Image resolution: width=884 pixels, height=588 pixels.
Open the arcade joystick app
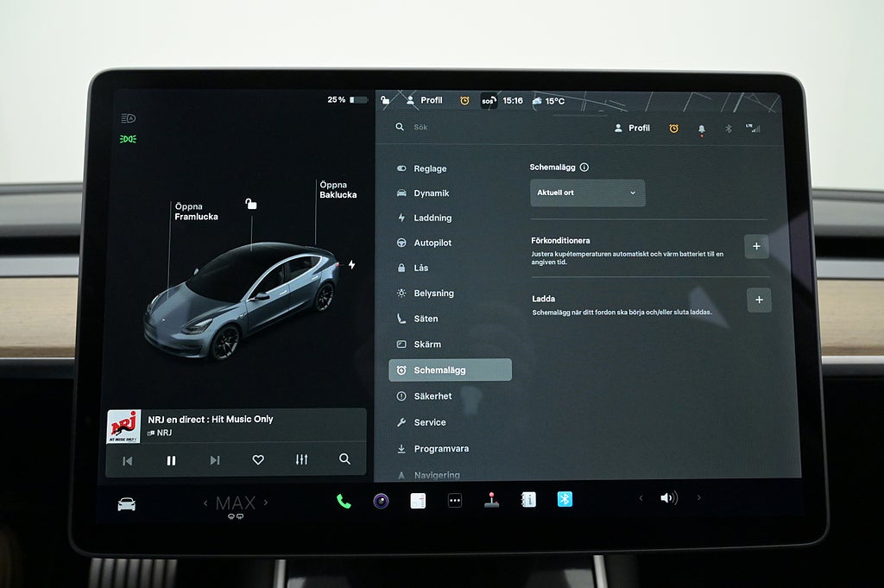491,500
